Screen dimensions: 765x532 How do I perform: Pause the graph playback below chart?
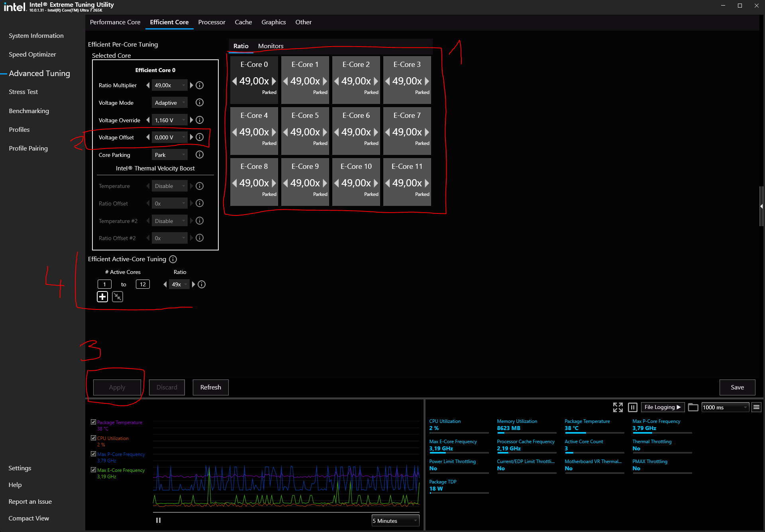tap(158, 520)
